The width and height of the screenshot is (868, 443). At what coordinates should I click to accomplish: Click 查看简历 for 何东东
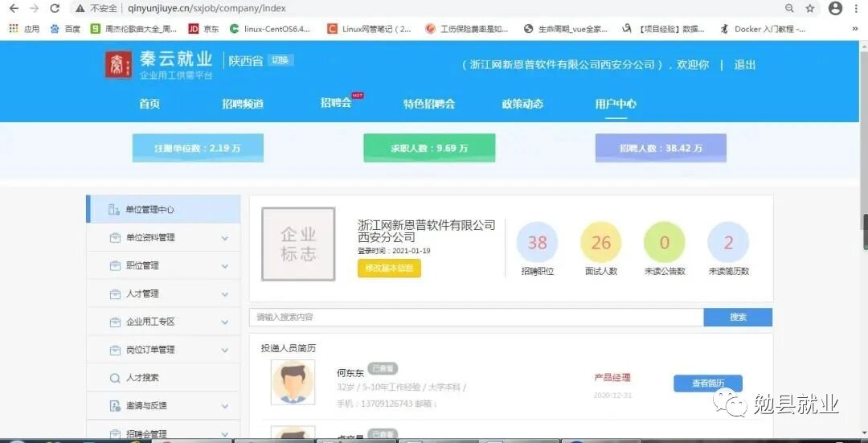[707, 384]
